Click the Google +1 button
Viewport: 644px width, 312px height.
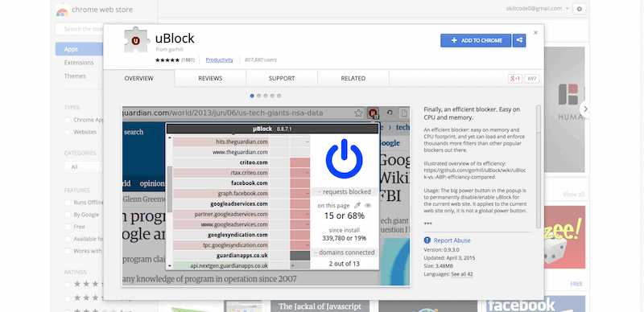514,79
